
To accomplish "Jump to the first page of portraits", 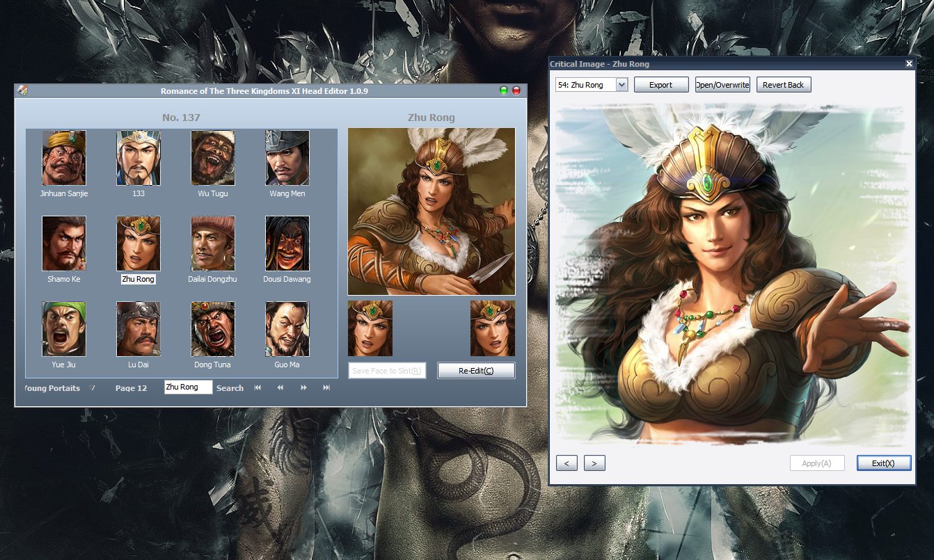I will (x=258, y=387).
